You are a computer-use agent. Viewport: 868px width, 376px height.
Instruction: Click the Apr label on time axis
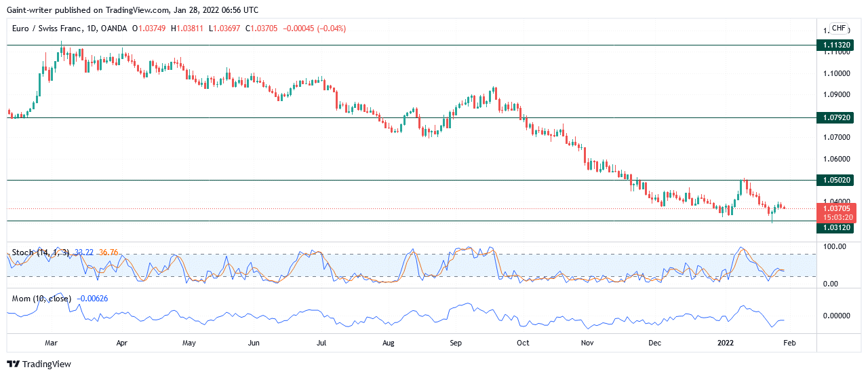click(122, 343)
